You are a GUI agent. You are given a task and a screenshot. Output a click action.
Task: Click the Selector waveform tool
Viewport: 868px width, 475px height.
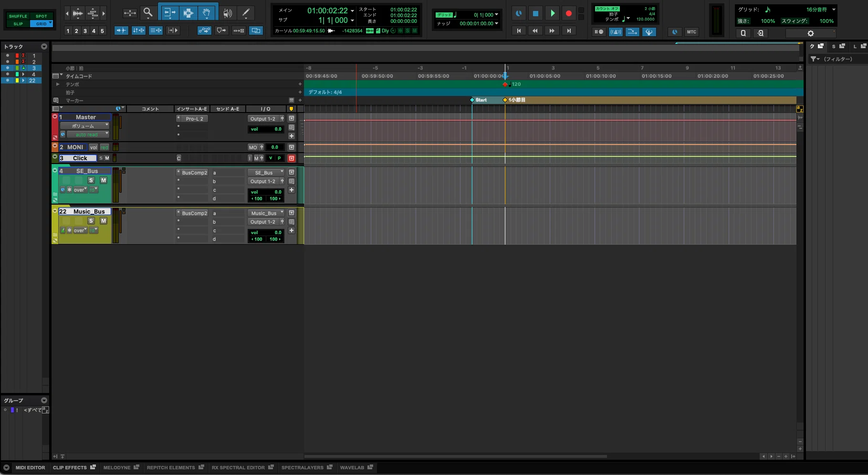click(x=188, y=13)
